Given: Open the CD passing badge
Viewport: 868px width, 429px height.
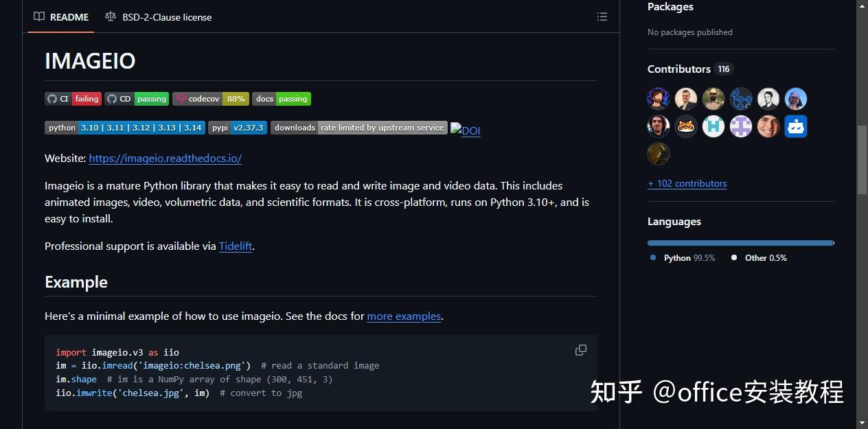Looking at the screenshot, I should pos(137,99).
